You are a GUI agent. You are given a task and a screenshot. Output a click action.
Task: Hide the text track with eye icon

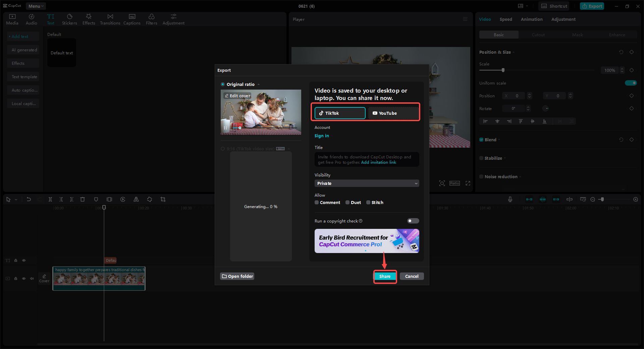tap(24, 260)
